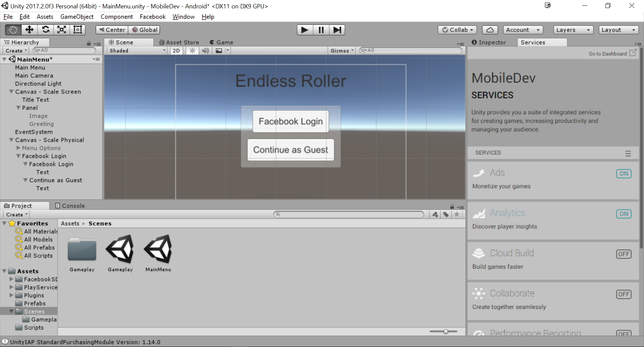Select the Hand tool

tap(13, 30)
